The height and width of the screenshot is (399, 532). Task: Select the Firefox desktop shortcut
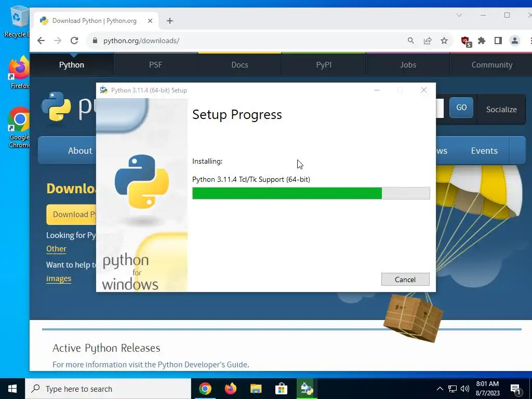click(19, 73)
